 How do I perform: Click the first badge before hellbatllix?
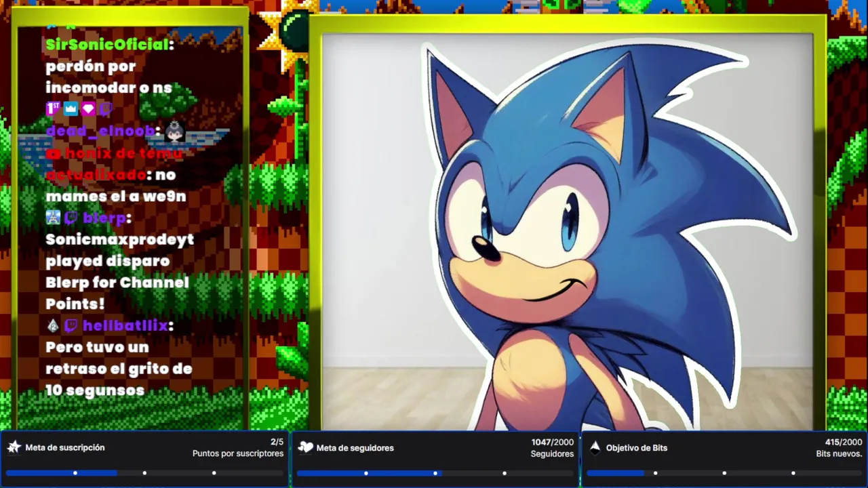tap(53, 325)
